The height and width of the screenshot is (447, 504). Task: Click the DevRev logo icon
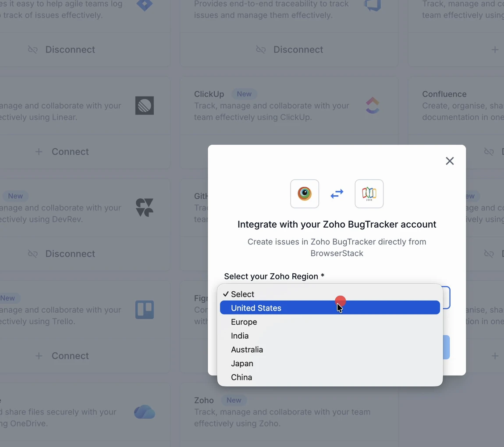coord(144,207)
